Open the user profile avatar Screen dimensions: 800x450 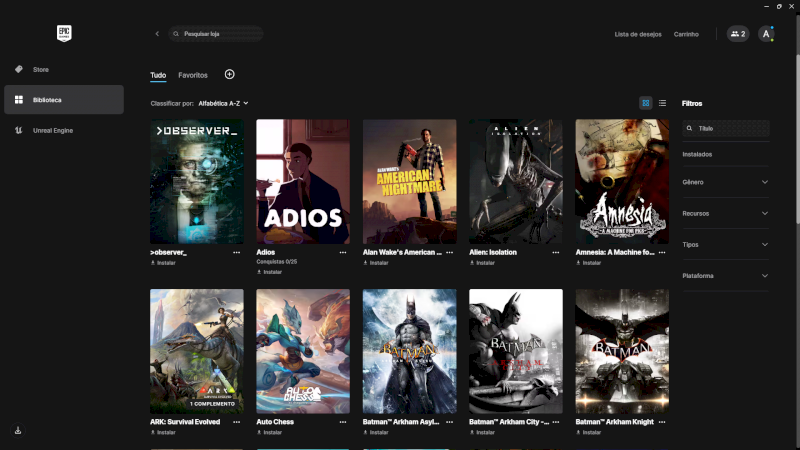(767, 34)
